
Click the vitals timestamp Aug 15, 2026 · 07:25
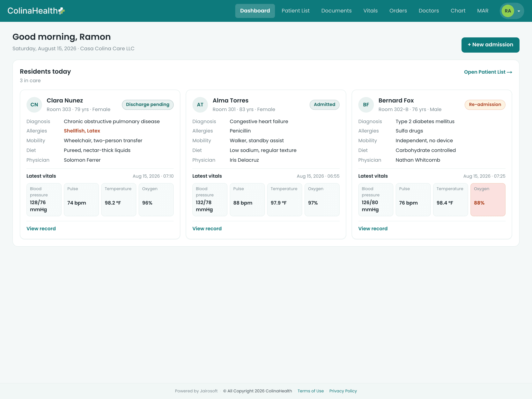pos(484,176)
